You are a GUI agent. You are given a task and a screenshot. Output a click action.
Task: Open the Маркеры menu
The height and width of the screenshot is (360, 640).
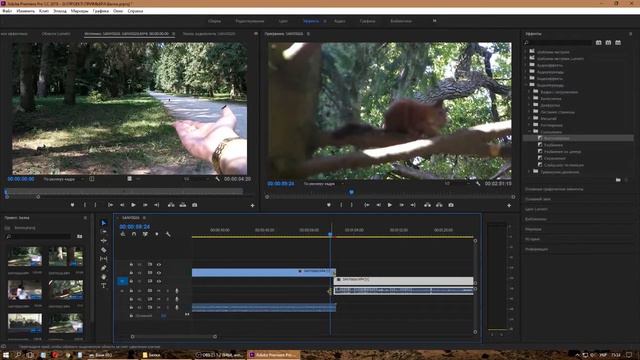[x=79, y=11]
